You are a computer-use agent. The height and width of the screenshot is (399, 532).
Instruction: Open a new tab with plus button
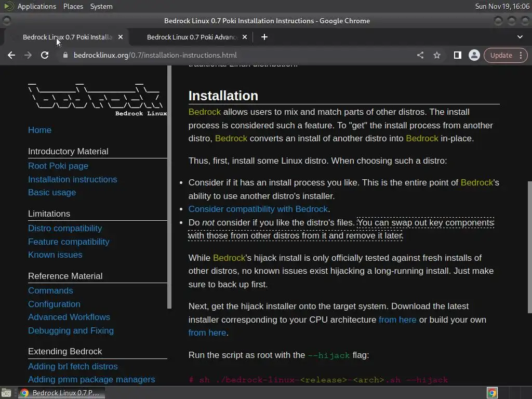click(x=264, y=37)
